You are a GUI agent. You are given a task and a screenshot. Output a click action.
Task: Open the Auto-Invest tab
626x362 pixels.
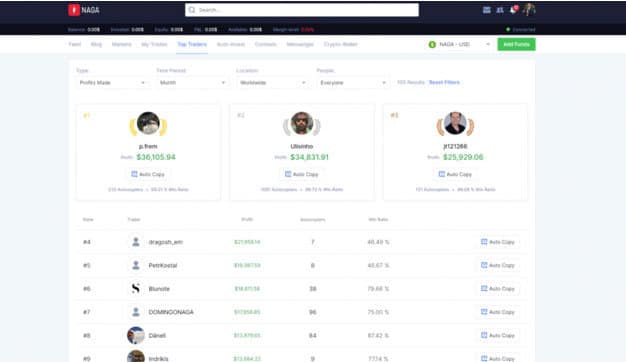tap(231, 44)
